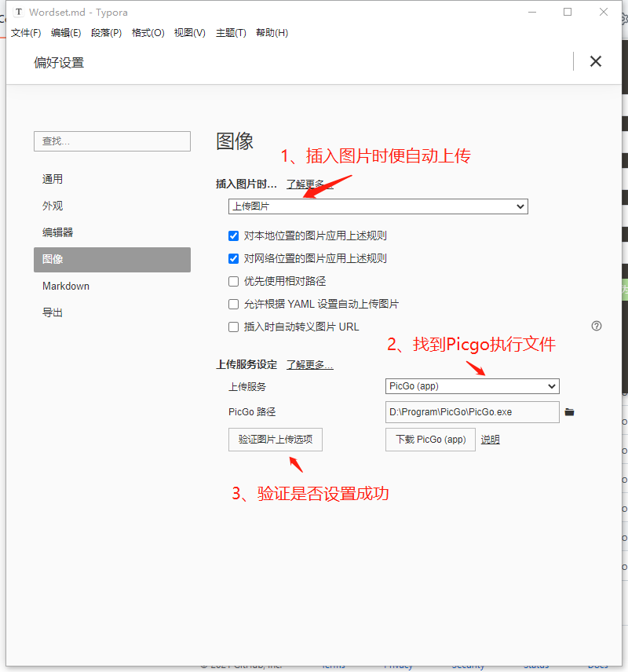Open the 上传图片 insert-image action dropdown

click(x=378, y=206)
